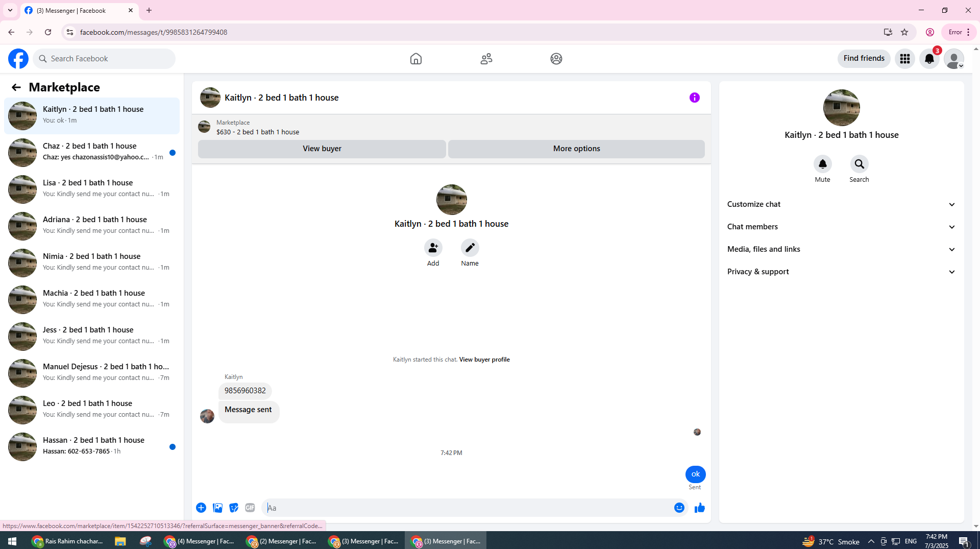The width and height of the screenshot is (980, 549).
Task: Click the 9856960382 message bubble
Action: (x=245, y=391)
